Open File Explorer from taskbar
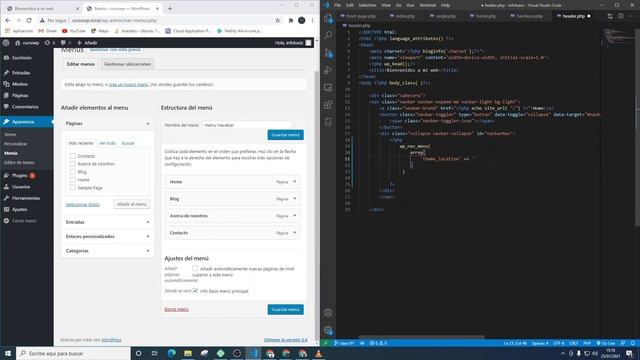Screen dimensions: 640x360 (x=188, y=353)
